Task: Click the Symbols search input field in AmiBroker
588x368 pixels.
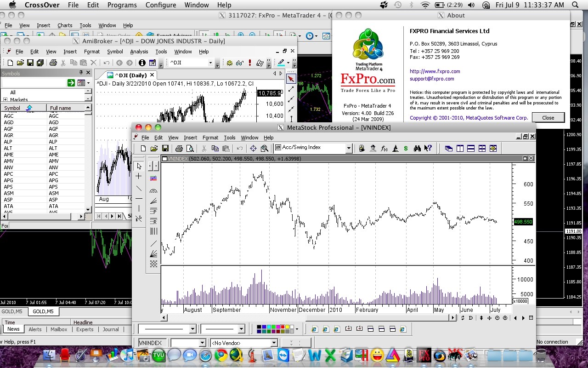Action: coord(34,83)
